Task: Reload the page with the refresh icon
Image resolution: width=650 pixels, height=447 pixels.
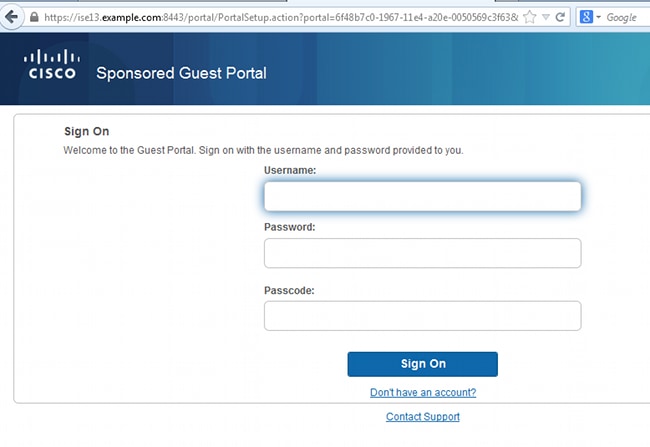Action: 560,17
